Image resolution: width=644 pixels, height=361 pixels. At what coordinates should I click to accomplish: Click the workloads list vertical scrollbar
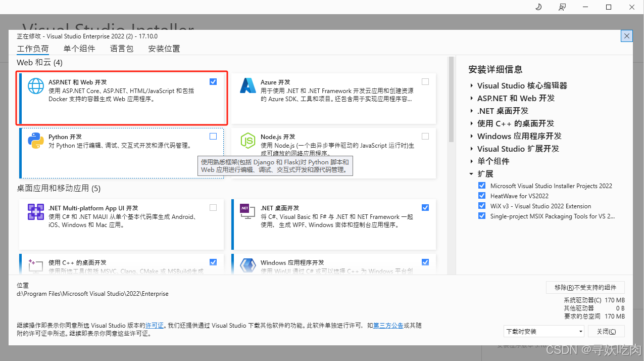click(451, 99)
